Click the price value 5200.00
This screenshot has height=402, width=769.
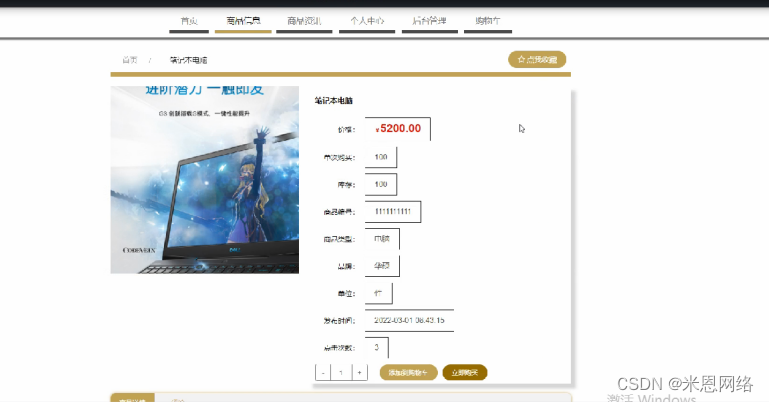point(398,129)
